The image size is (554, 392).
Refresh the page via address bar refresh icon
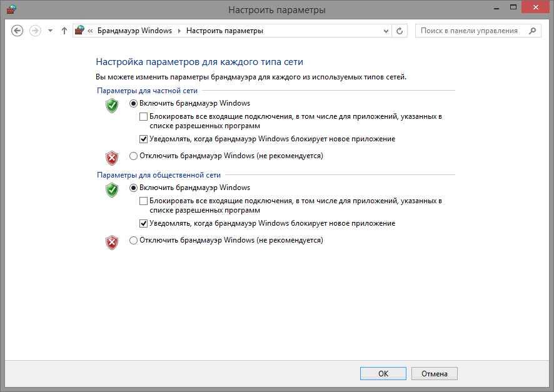tap(401, 31)
